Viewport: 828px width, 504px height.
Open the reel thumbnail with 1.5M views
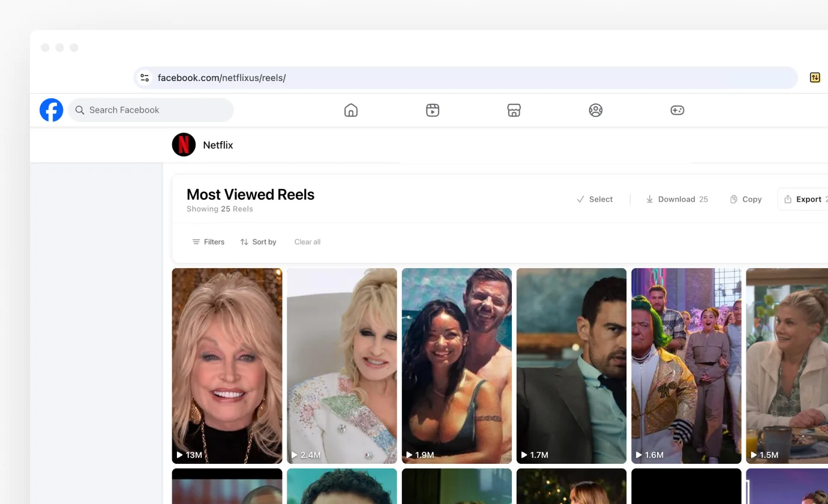787,366
